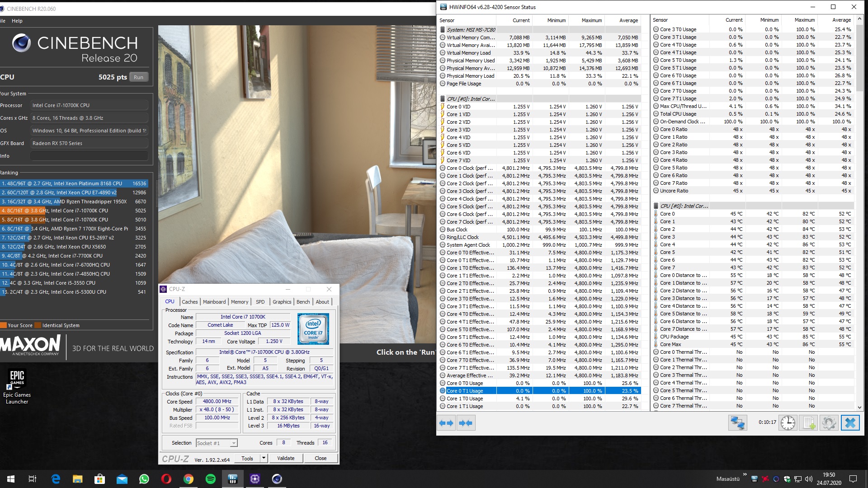Image resolution: width=868 pixels, height=488 pixels.
Task: Launch Microsoft Edge from taskbar
Action: [x=56, y=479]
